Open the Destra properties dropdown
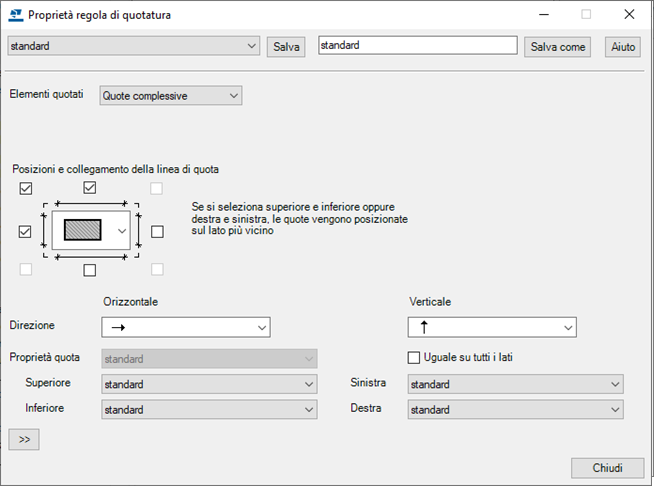 click(x=515, y=409)
